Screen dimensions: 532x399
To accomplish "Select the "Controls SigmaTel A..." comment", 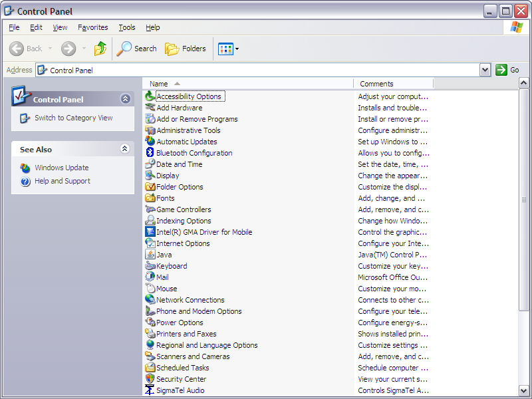I will 393,390.
